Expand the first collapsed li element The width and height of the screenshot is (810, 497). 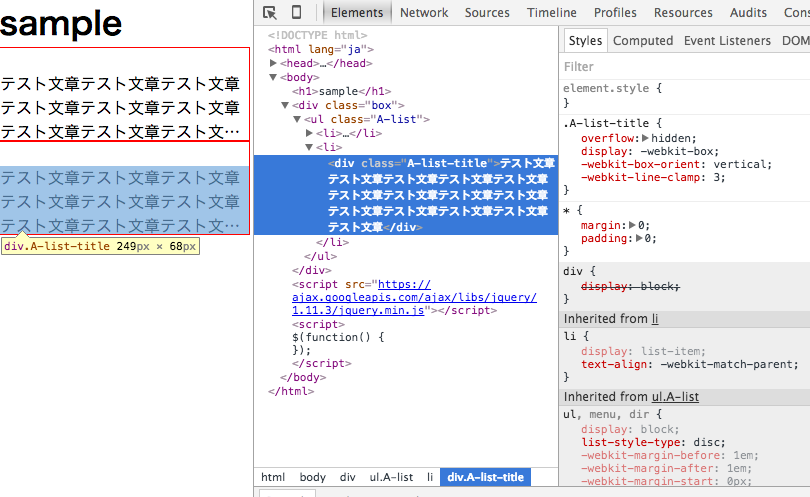coord(310,133)
